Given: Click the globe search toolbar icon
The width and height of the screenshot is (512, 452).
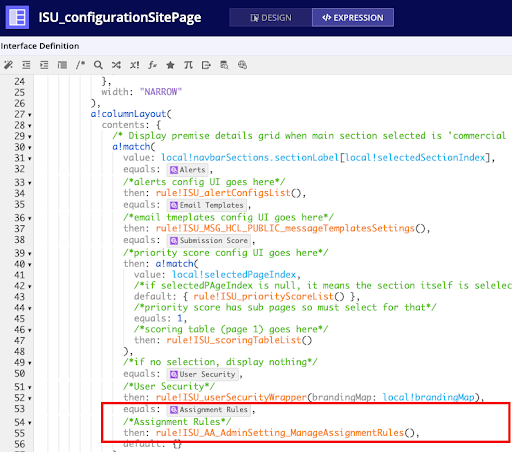Looking at the screenshot, I should (x=242, y=65).
